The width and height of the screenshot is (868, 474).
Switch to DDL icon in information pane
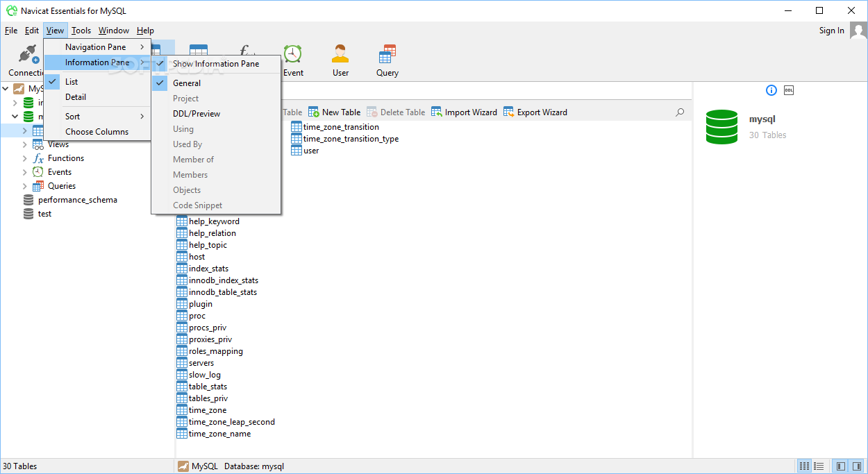click(789, 90)
